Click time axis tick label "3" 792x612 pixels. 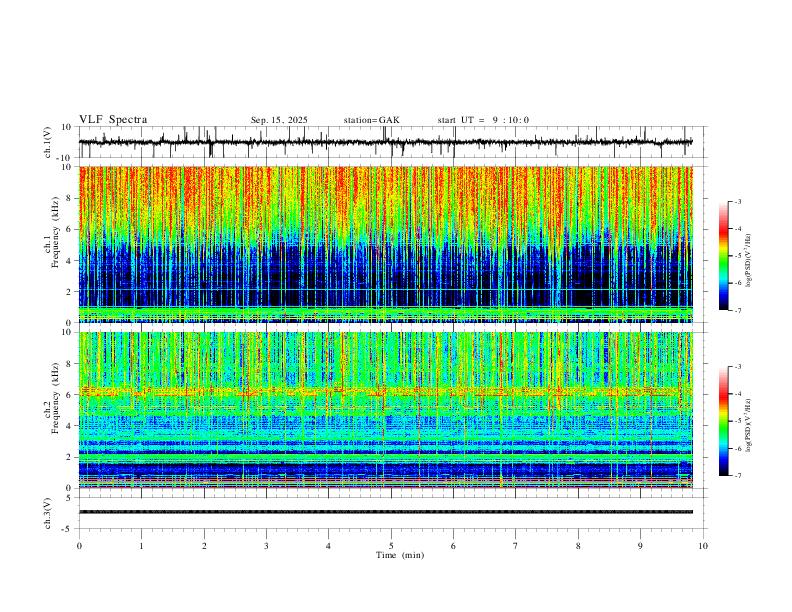(266, 546)
